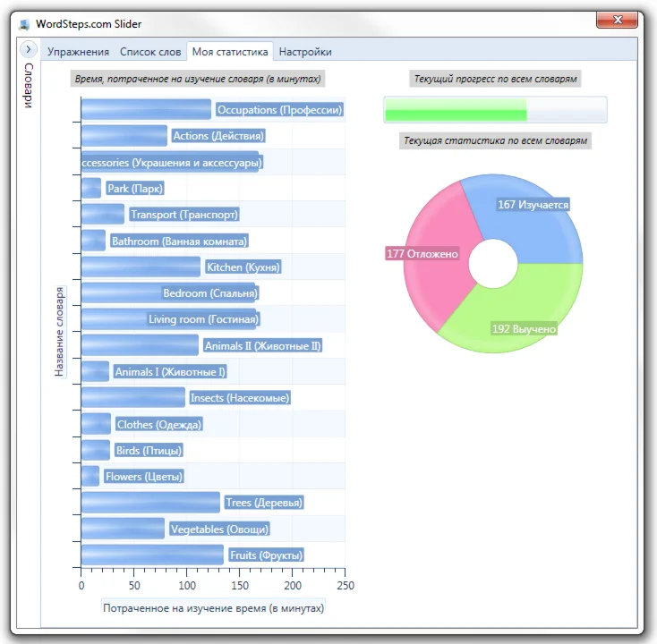Select the Insects (Насекомые) label
This screenshot has height=644, width=657.
[x=240, y=398]
